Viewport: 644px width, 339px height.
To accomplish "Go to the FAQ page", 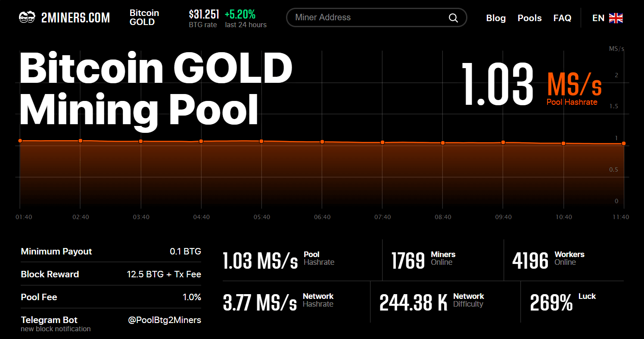I will point(562,18).
